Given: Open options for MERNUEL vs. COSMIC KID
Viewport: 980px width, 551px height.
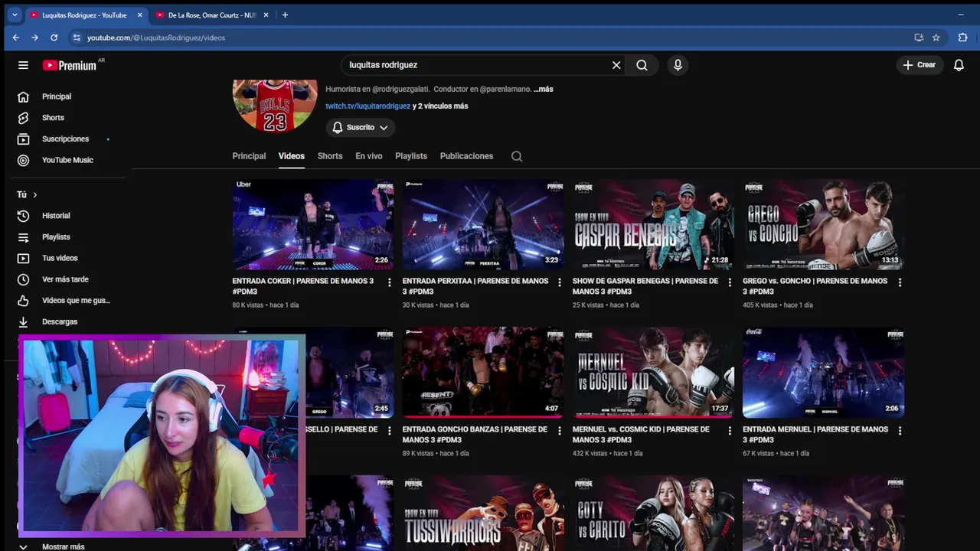Looking at the screenshot, I should pyautogui.click(x=729, y=431).
